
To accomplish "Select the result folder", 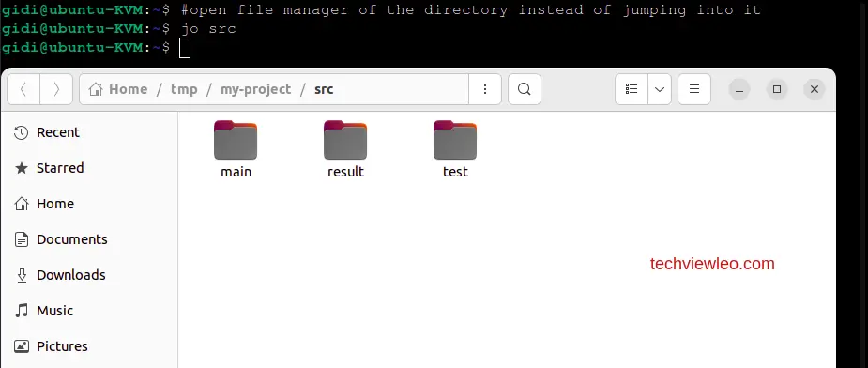I will (x=345, y=149).
